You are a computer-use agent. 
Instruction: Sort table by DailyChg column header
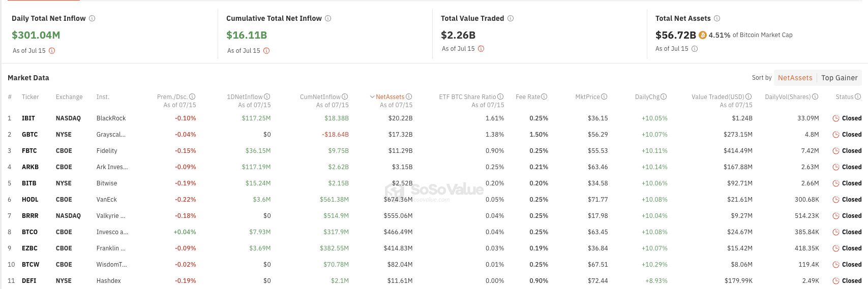[x=647, y=97]
